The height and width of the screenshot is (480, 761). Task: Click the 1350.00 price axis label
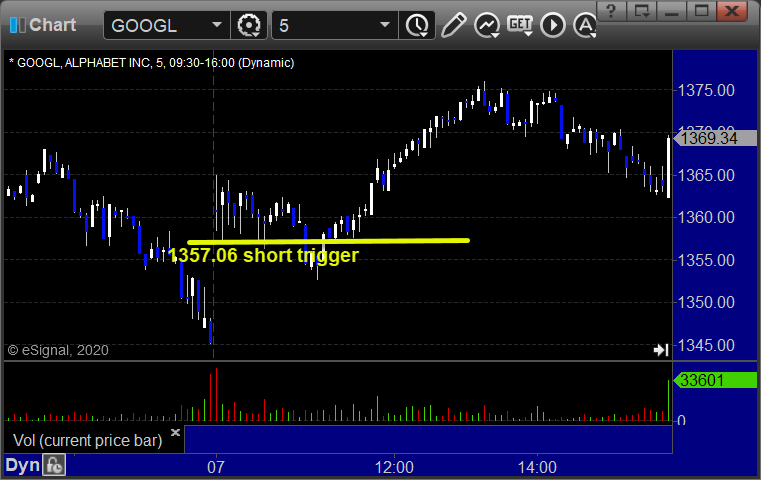pos(706,302)
